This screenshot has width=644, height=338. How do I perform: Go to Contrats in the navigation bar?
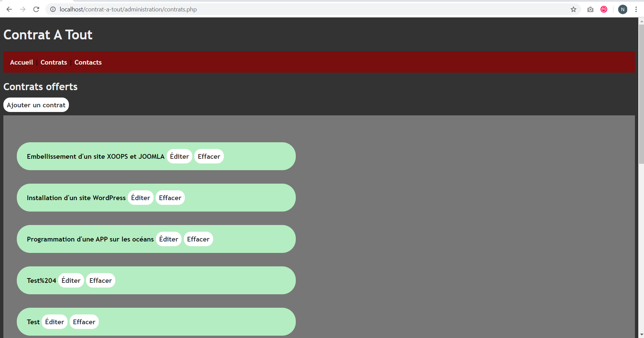54,62
